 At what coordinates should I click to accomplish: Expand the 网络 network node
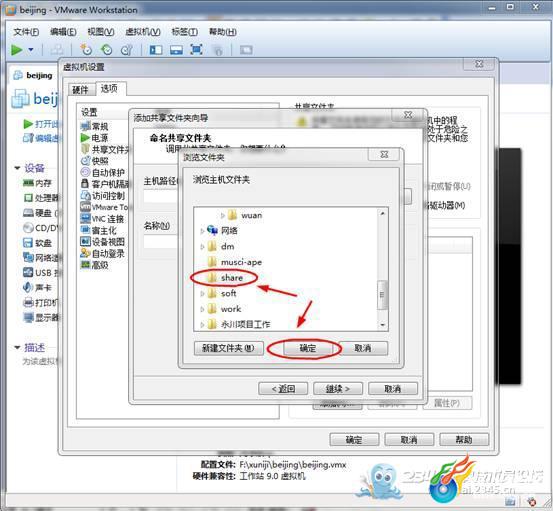202,231
